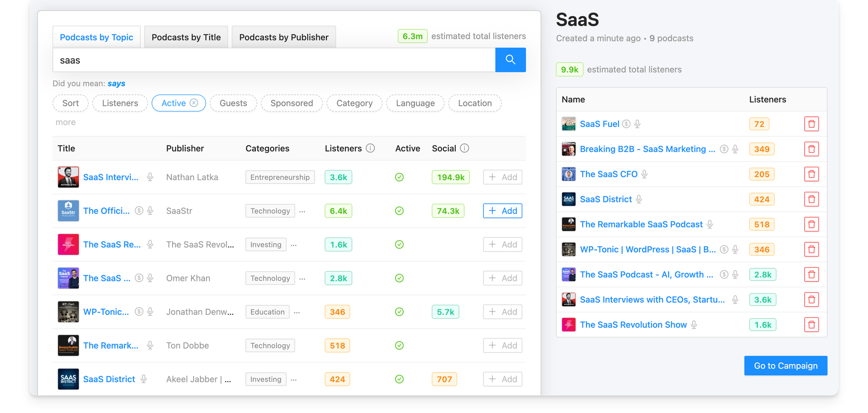The height and width of the screenshot is (413, 868).
Task: Open the Category filter dropdown
Action: tap(354, 103)
